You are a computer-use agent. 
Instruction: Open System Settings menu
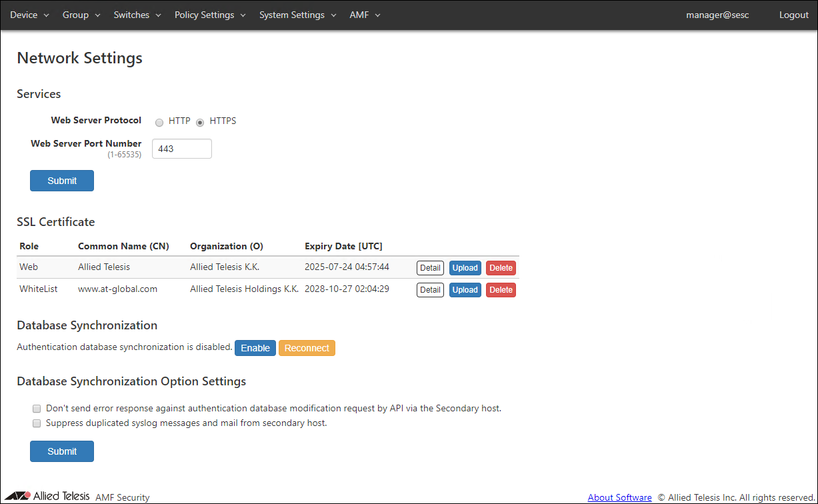coord(297,15)
